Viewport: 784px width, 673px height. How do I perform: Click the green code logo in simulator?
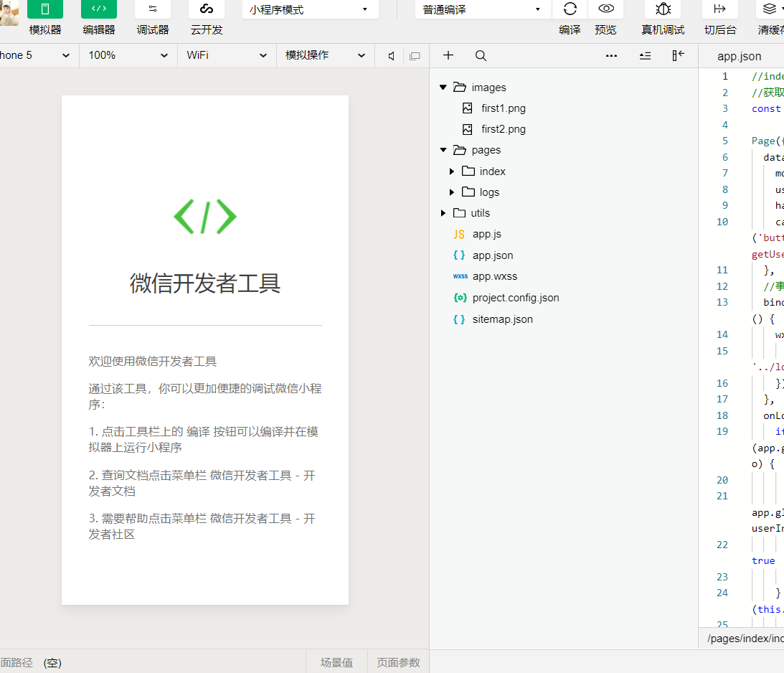(205, 217)
